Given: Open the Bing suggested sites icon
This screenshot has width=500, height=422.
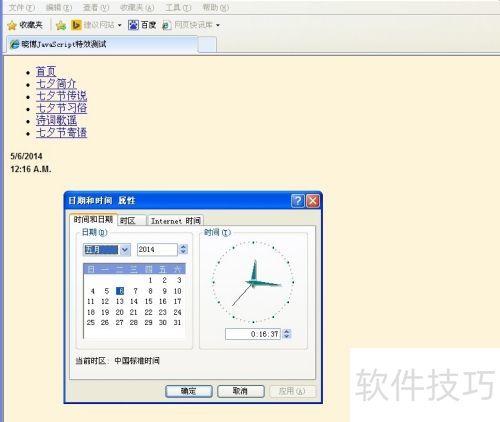Looking at the screenshot, I should [77, 25].
